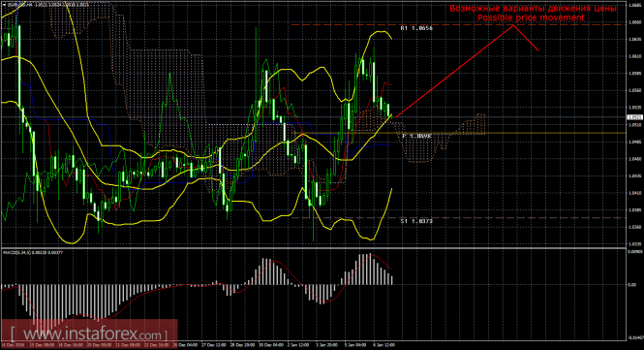644x350 pixels.
Task: Select the golden pivot horizontal line
Action: click(458, 133)
